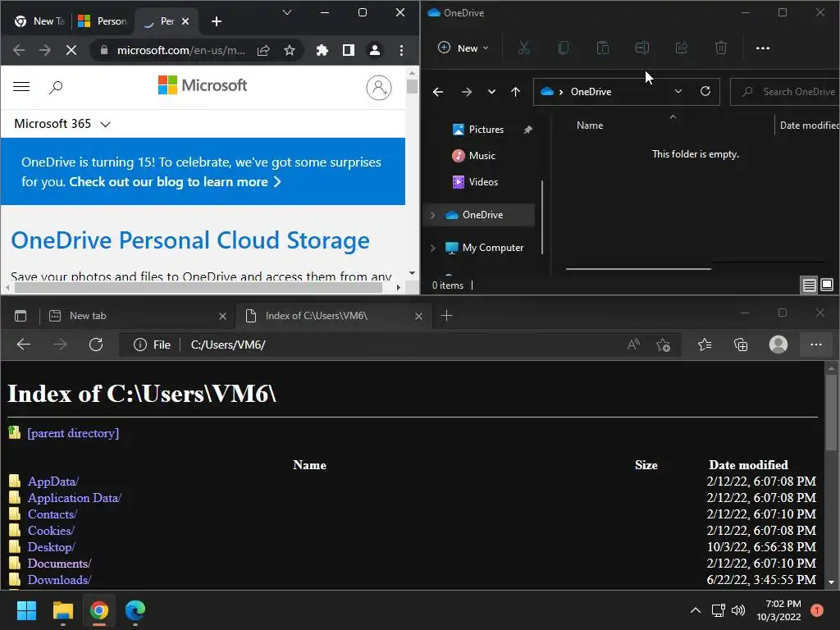The width and height of the screenshot is (840, 630).
Task: Click the Microsoft sign-in account icon
Action: 379,87
